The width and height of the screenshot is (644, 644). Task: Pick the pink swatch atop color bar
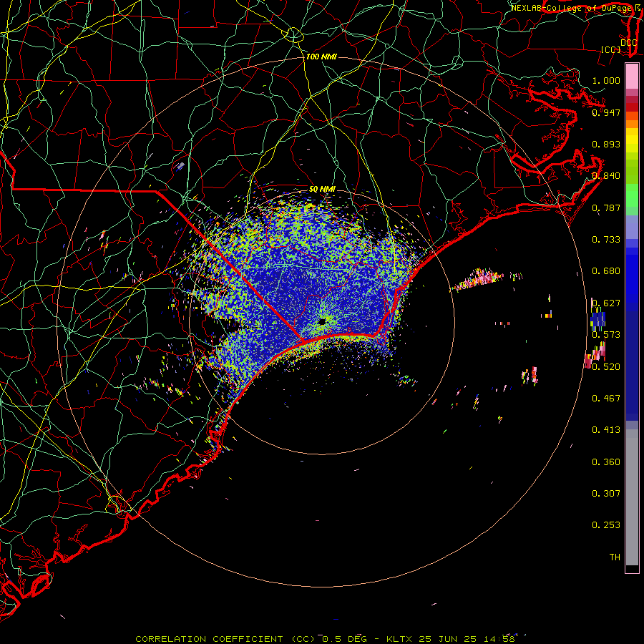pos(632,77)
